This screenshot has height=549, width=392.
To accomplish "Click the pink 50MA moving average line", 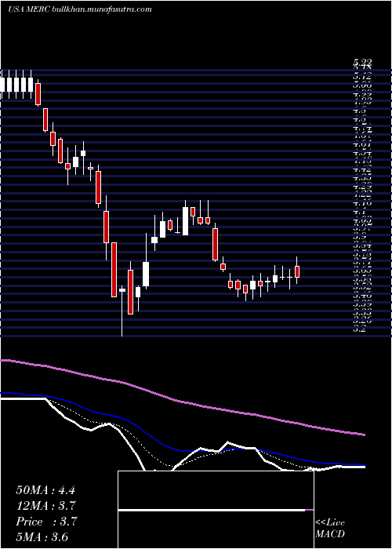I will coord(182,402).
